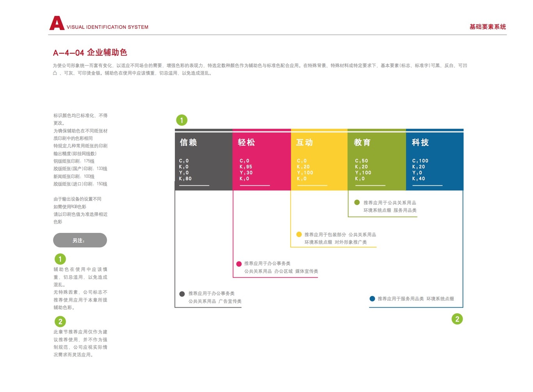Click the pink dot beside 媒体宣传类 note

click(x=239, y=264)
